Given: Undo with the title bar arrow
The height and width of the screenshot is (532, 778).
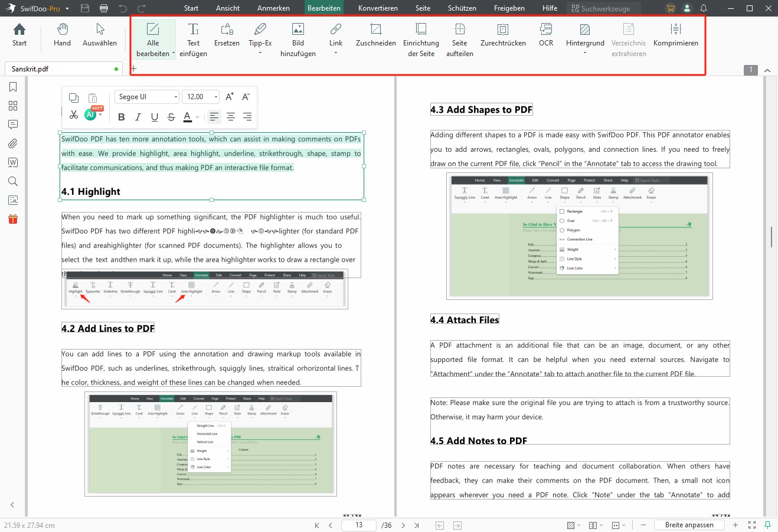Looking at the screenshot, I should pos(123,8).
